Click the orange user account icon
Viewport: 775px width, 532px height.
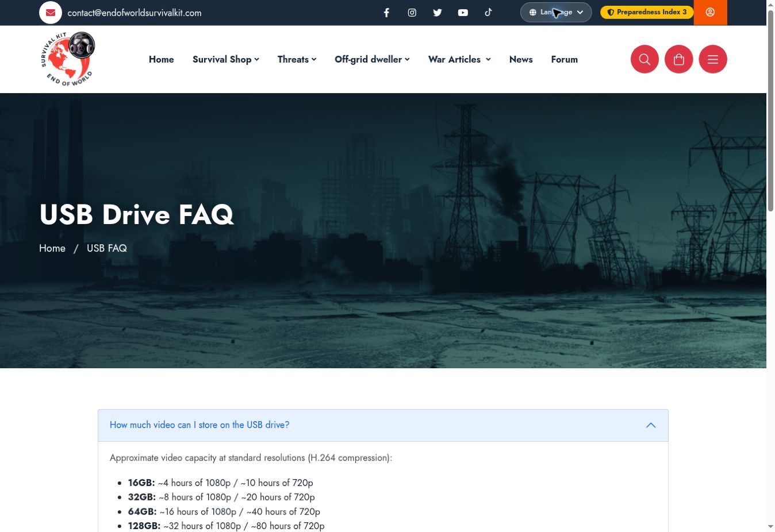click(x=711, y=12)
